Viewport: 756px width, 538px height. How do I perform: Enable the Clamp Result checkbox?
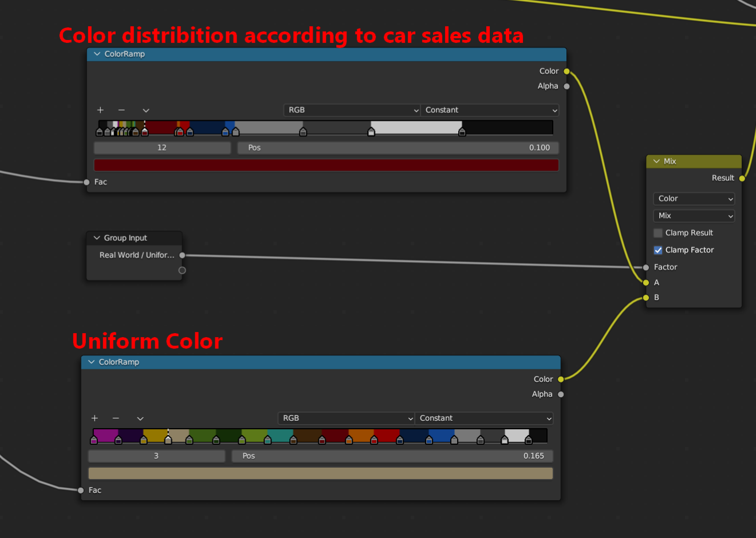(x=657, y=233)
